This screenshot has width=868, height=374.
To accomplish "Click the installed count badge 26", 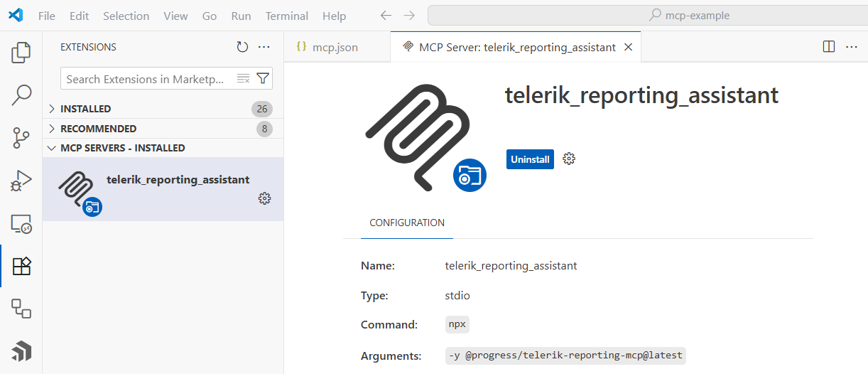I will (262, 109).
